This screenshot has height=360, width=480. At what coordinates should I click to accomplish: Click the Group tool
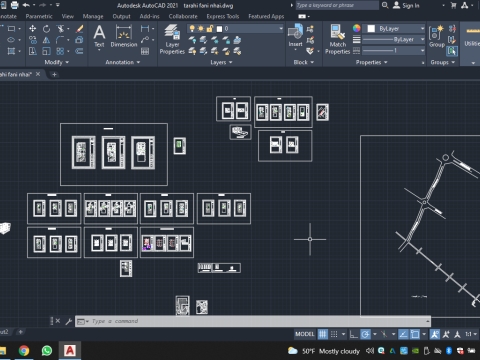(437, 36)
